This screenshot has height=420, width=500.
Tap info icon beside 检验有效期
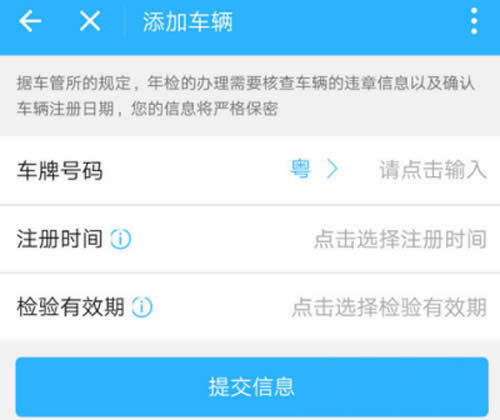point(142,307)
